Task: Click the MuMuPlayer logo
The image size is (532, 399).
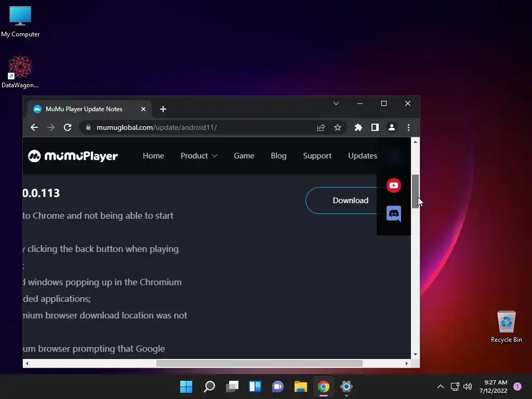Action: click(x=73, y=156)
